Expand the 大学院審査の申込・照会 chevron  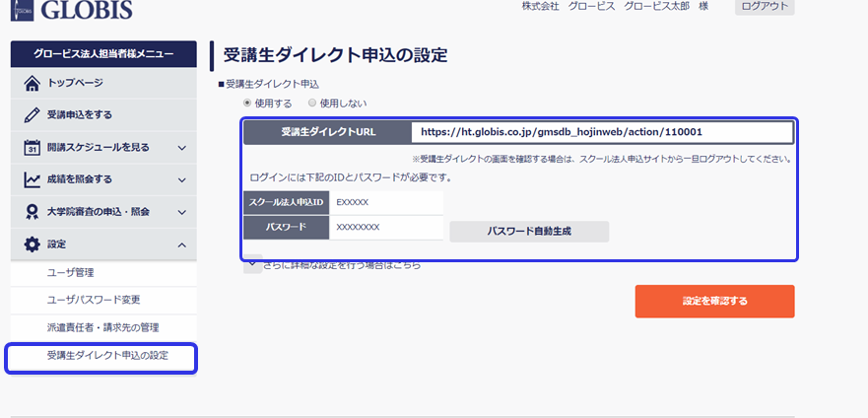181,212
